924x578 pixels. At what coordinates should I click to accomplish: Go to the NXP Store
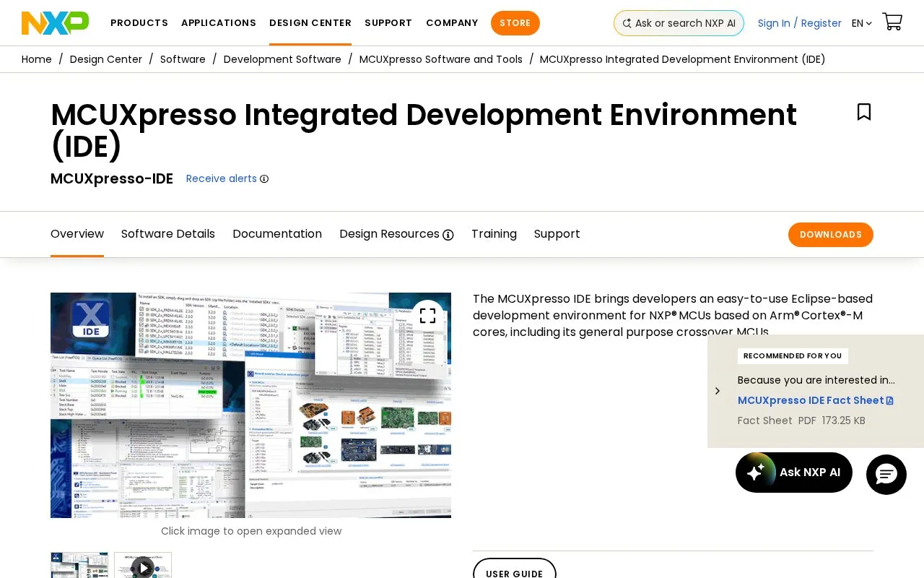[x=515, y=23]
